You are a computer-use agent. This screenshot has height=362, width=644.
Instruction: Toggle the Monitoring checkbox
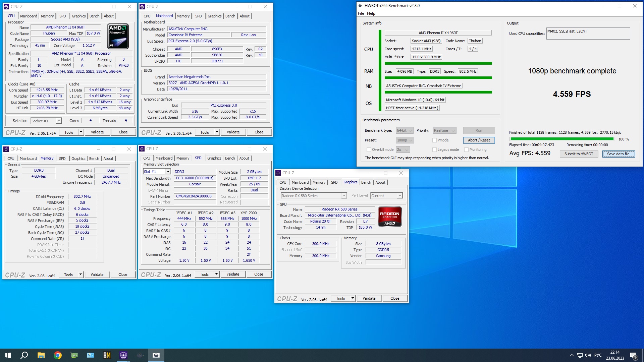(x=466, y=150)
